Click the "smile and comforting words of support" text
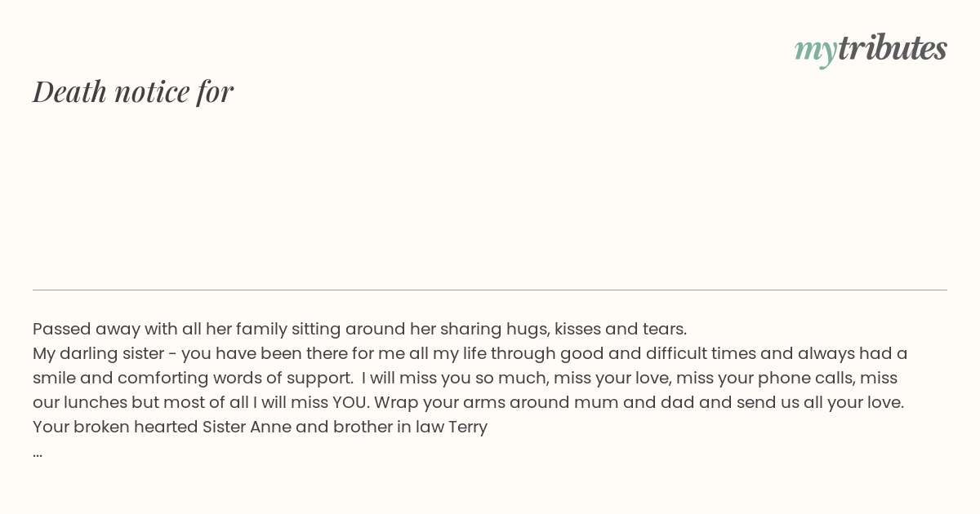 tap(192, 378)
